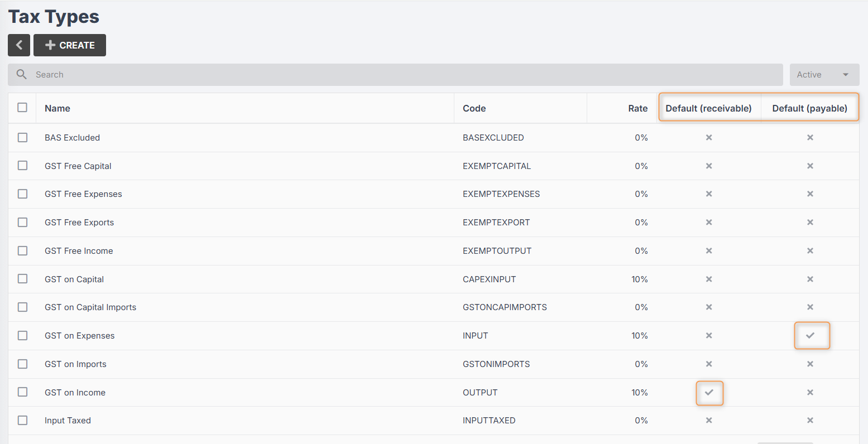Image resolution: width=868 pixels, height=444 pixels.
Task: Open the GST on Capital Imports entry
Action: [90, 307]
